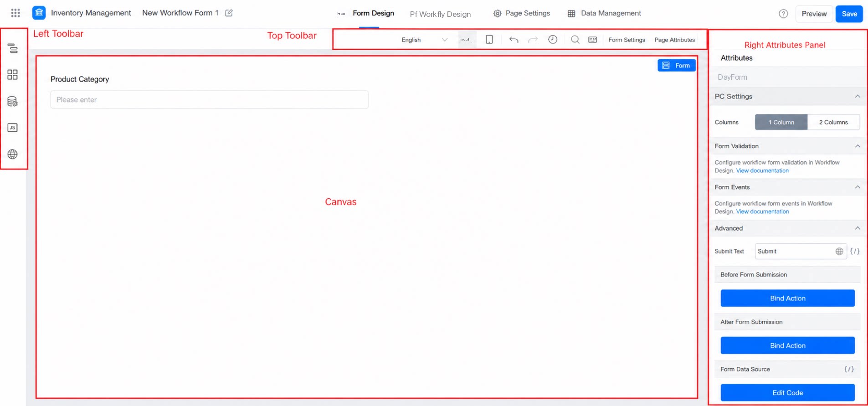This screenshot has height=406, width=868.
Task: Switch to the Data Management tab
Action: (604, 13)
